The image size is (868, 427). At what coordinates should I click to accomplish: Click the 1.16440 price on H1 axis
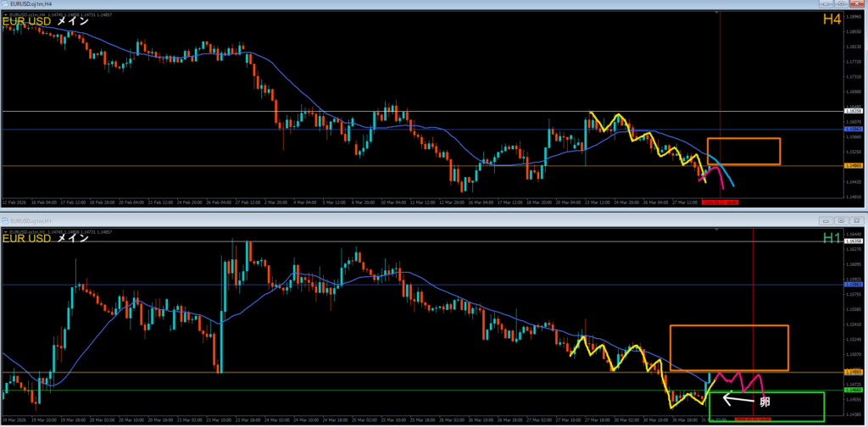click(854, 235)
